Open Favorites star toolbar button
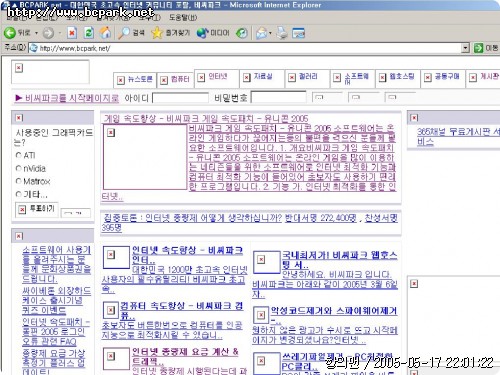The height and width of the screenshot is (375, 500). 156,33
